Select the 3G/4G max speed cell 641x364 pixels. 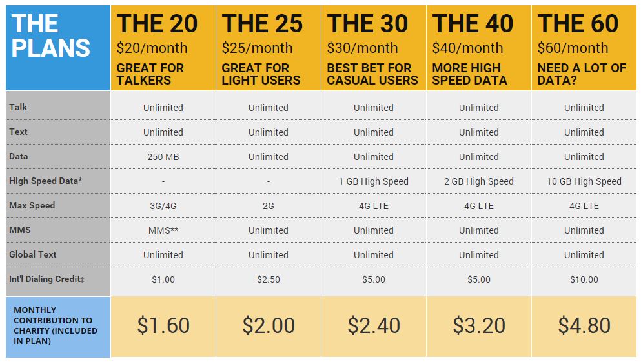click(163, 206)
